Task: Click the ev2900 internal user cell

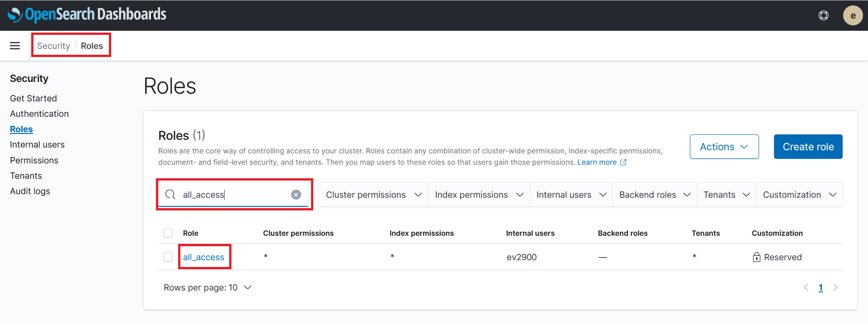Action: pyautogui.click(x=522, y=257)
